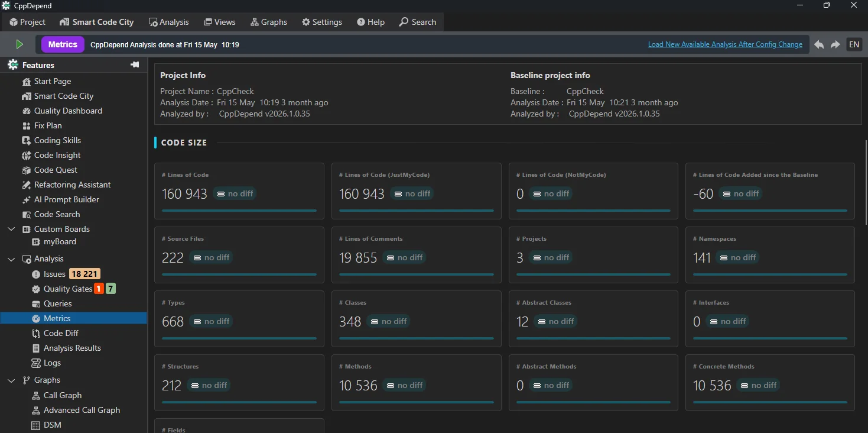Click the Methods value 10 536
Viewport: 868px width, 433px height.
358,386
